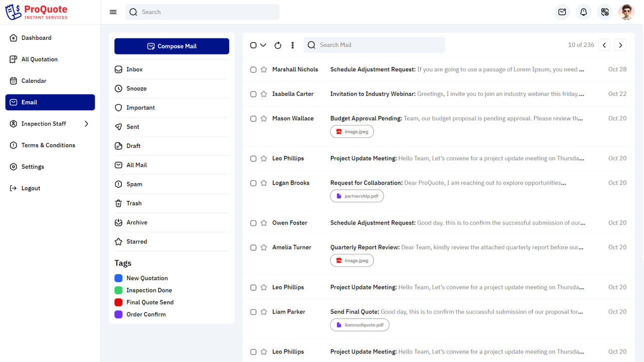Star the Marshall Nichols email
Viewport: 644px width, 362px height.
point(264,70)
